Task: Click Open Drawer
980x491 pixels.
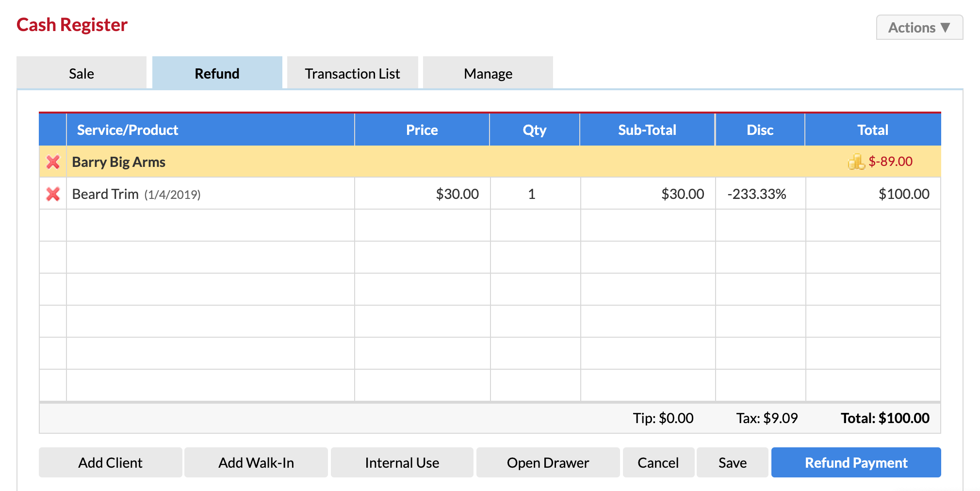Action: click(548, 462)
